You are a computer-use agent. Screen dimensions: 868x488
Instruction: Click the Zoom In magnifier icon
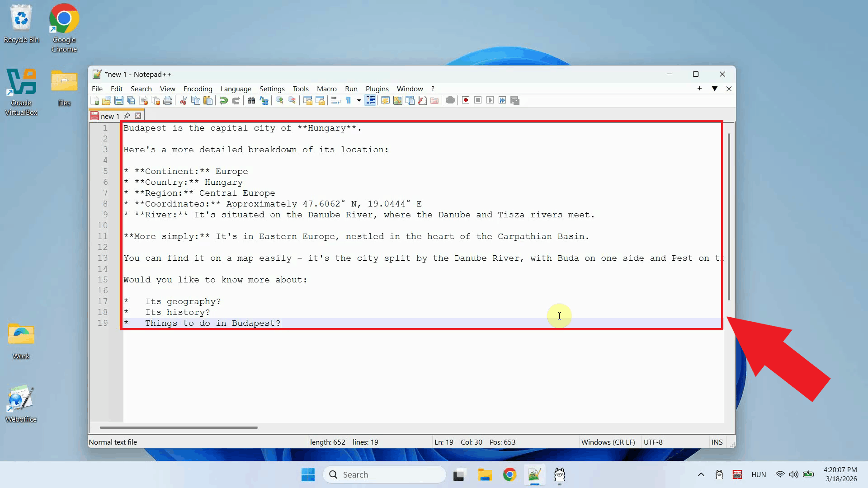[279, 100]
